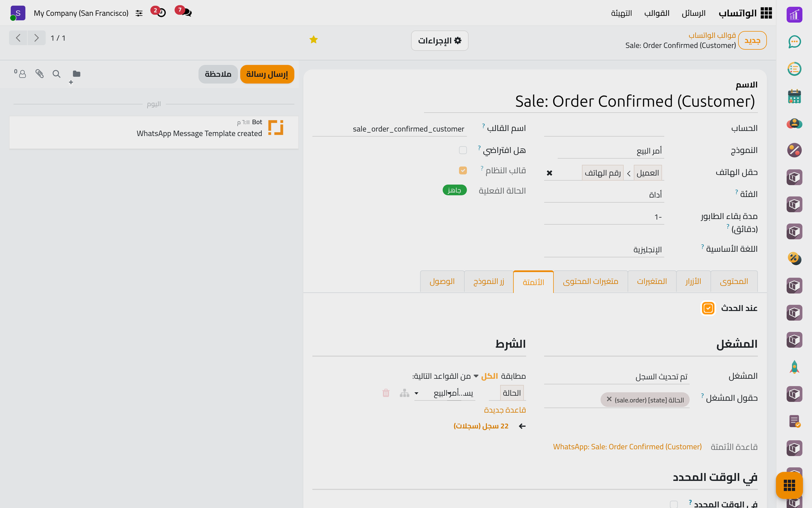This screenshot has height=508, width=812.
Task: Click the إرسال رسالة button
Action: click(267, 74)
